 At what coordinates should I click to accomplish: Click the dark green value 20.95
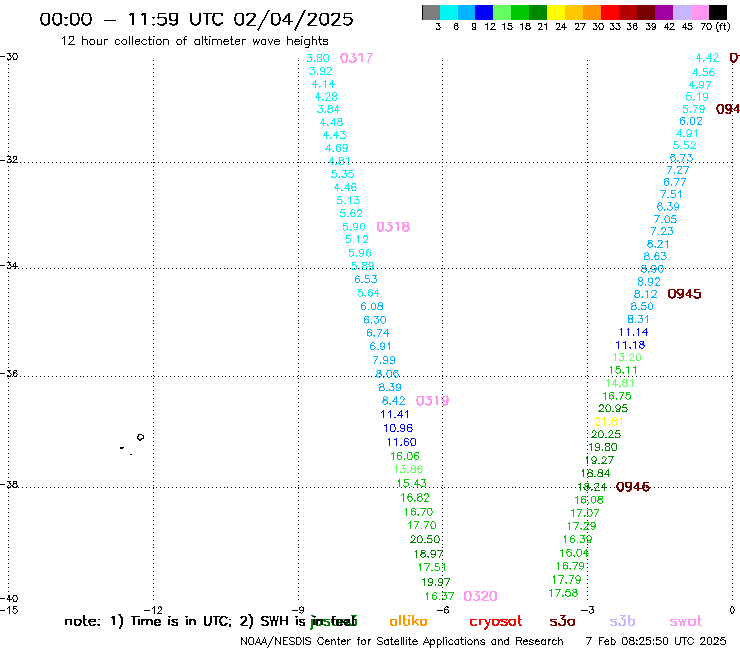pos(613,408)
